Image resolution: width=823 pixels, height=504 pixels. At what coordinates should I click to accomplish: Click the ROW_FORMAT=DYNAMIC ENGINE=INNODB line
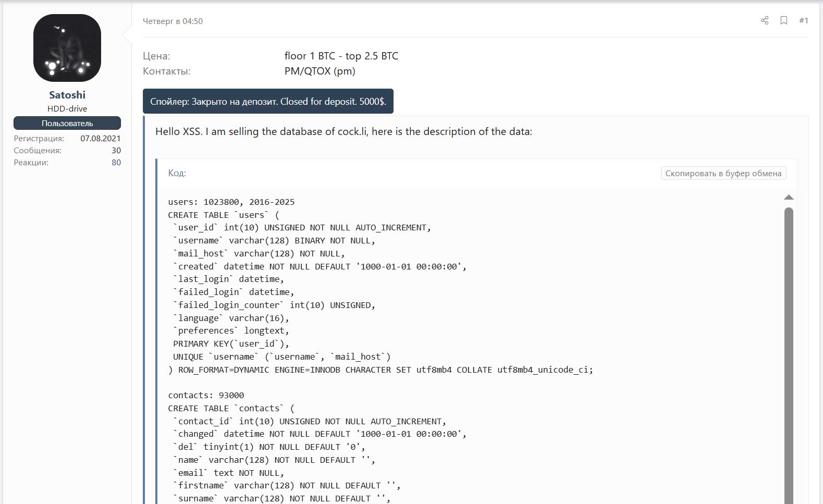coord(380,370)
